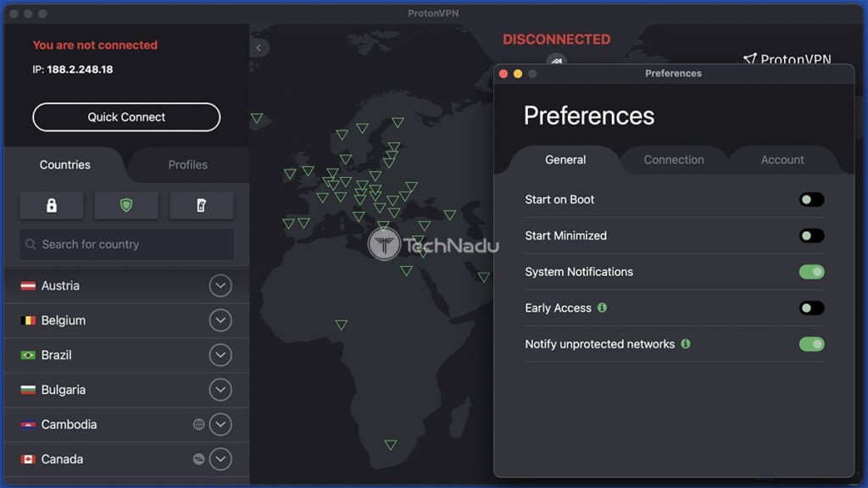This screenshot has height=488, width=868.
Task: Click the Belgium flag icon
Action: coord(28,320)
